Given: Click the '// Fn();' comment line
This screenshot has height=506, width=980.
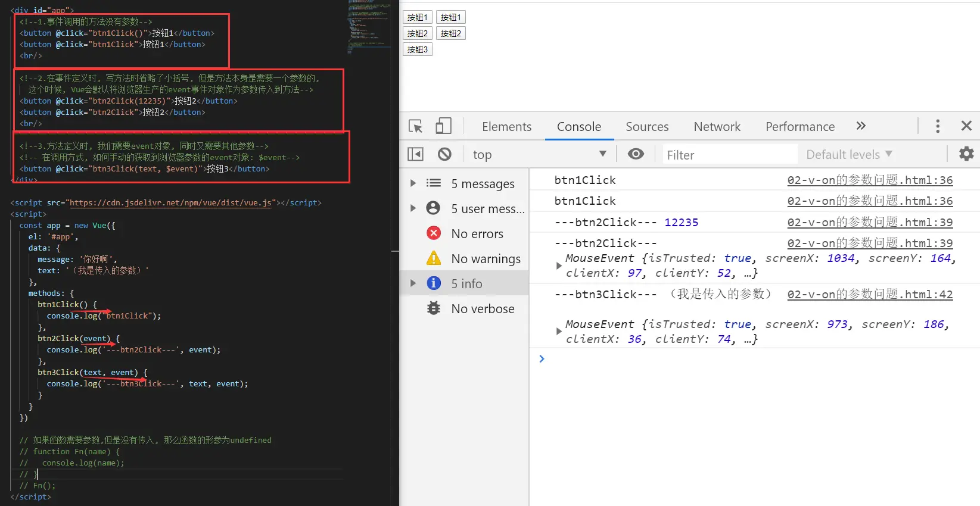Looking at the screenshot, I should (37, 486).
